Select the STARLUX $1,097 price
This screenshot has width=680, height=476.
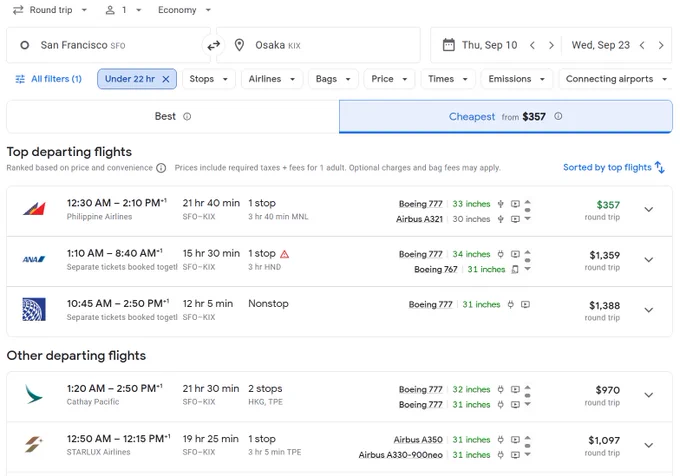[604, 440]
